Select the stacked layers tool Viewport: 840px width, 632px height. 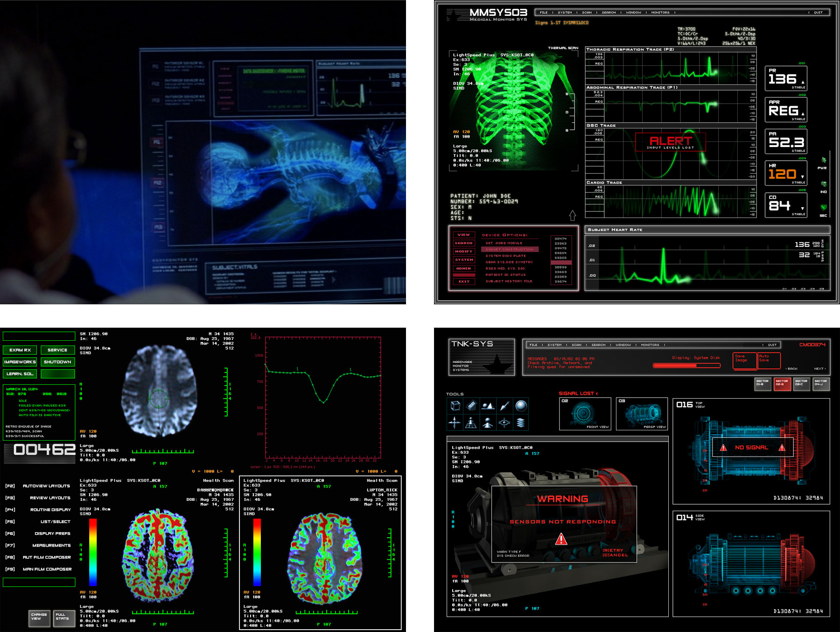point(521,423)
